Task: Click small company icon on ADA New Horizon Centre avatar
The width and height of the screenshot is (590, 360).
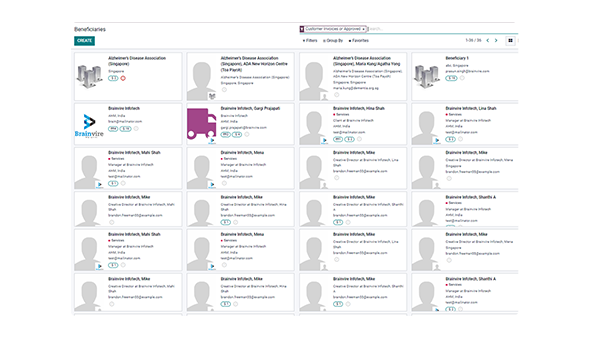Action: pos(212,97)
